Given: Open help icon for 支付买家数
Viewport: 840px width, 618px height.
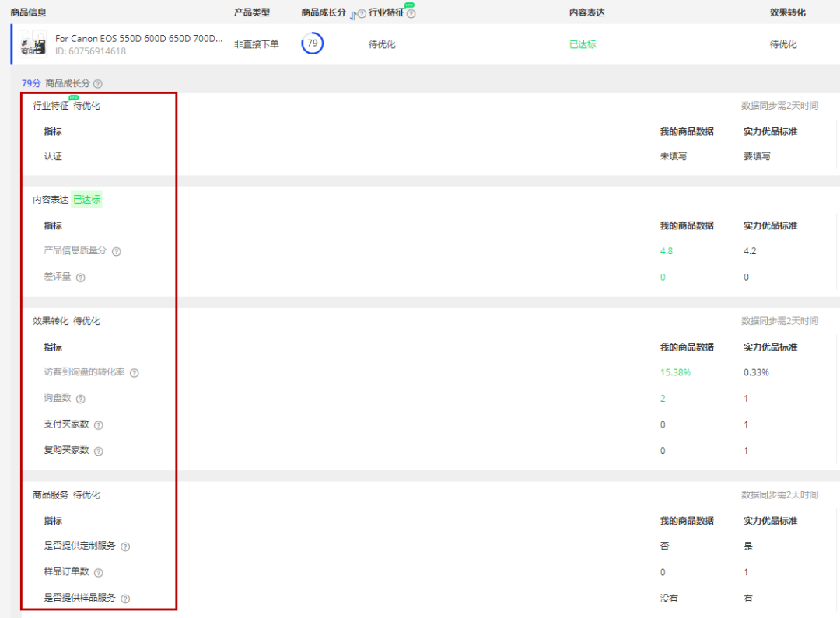Looking at the screenshot, I should tap(98, 425).
